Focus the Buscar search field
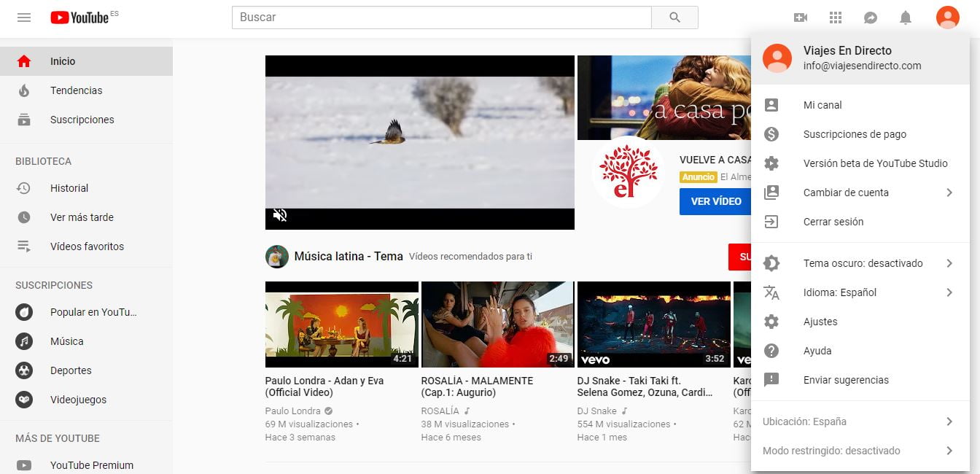The height and width of the screenshot is (474, 980). 441,18
